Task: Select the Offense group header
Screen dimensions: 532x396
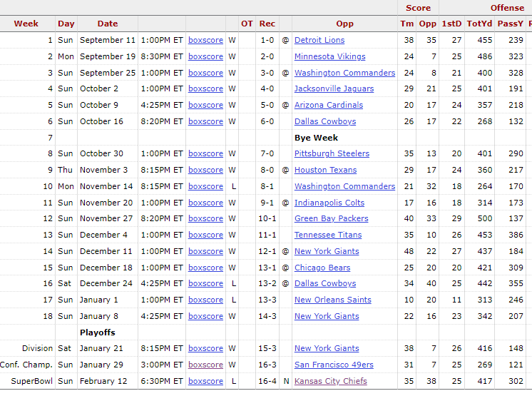Action: click(x=507, y=8)
